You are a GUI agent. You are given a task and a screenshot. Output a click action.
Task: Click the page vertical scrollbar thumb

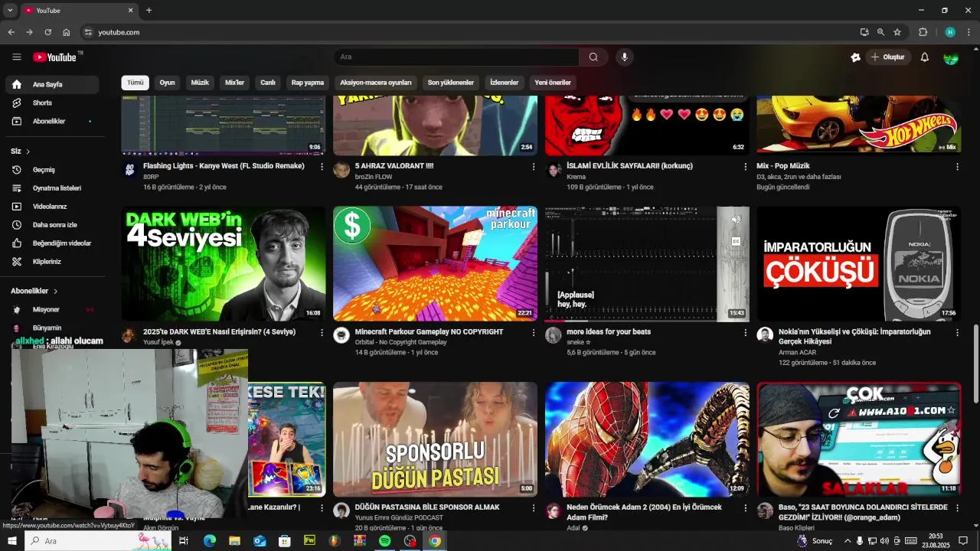975,364
